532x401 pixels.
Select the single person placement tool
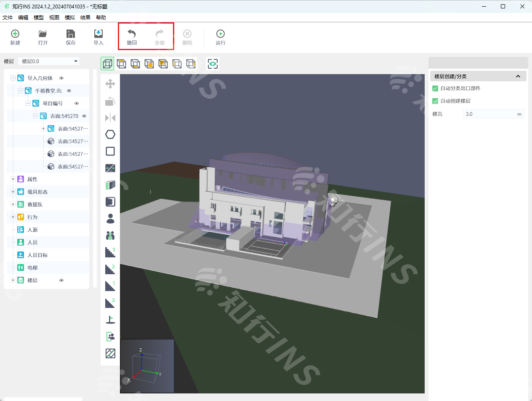click(x=110, y=219)
